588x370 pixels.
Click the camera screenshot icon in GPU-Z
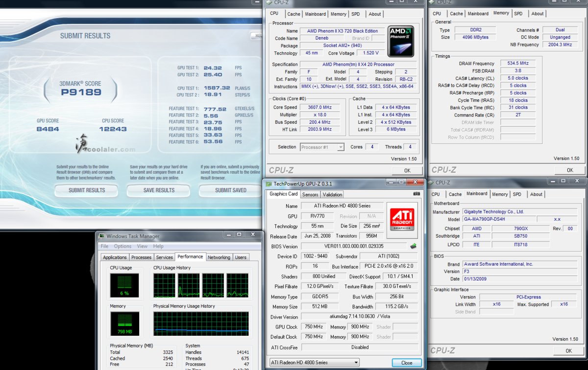coord(416,194)
